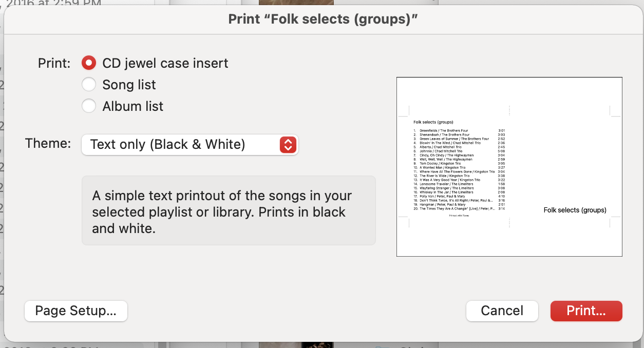Click the playlist heading at top of preview

(433, 122)
